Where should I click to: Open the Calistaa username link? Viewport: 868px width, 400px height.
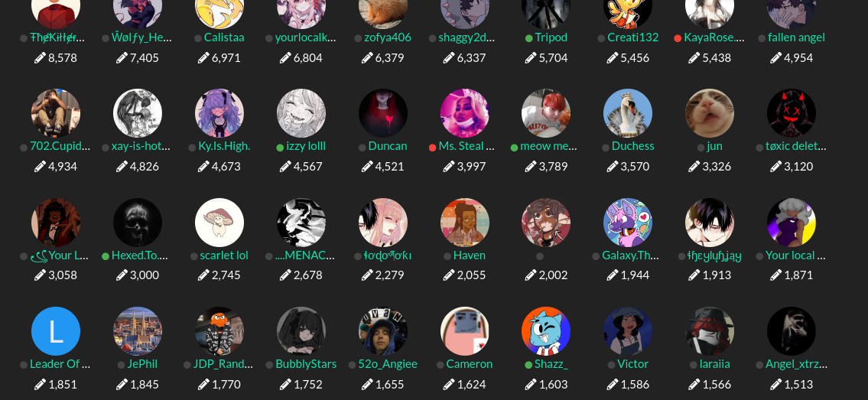tap(224, 37)
